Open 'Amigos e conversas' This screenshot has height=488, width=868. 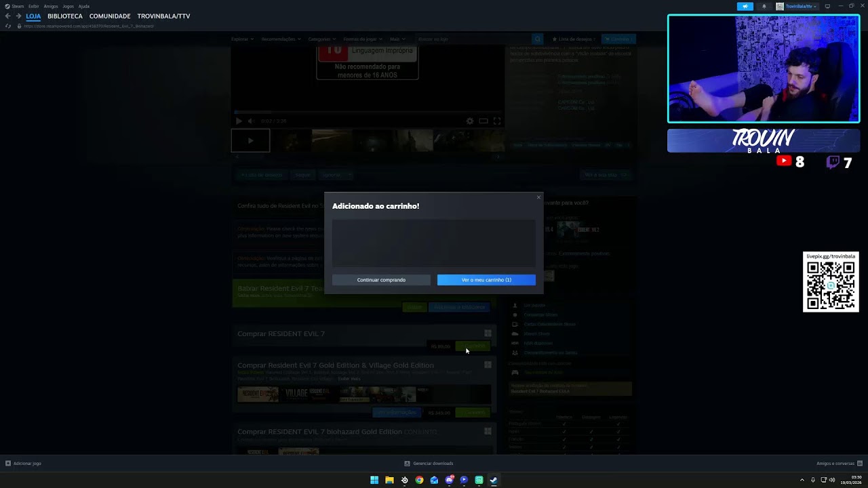(839, 464)
